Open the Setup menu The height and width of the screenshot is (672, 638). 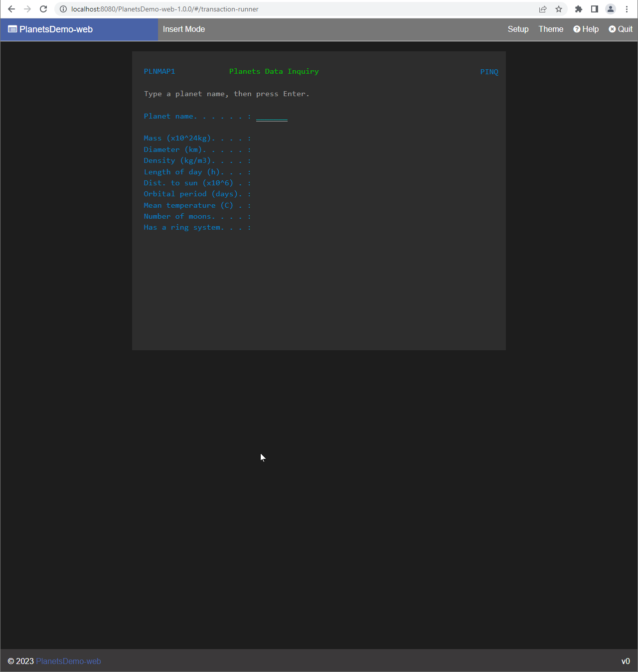(518, 29)
